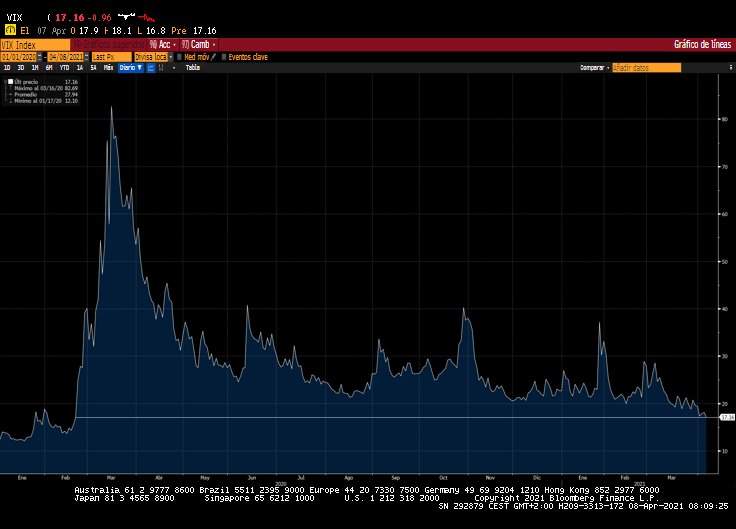Image resolution: width=736 pixels, height=529 pixels.
Task: Click the Divisa local currency field
Action: [151, 57]
